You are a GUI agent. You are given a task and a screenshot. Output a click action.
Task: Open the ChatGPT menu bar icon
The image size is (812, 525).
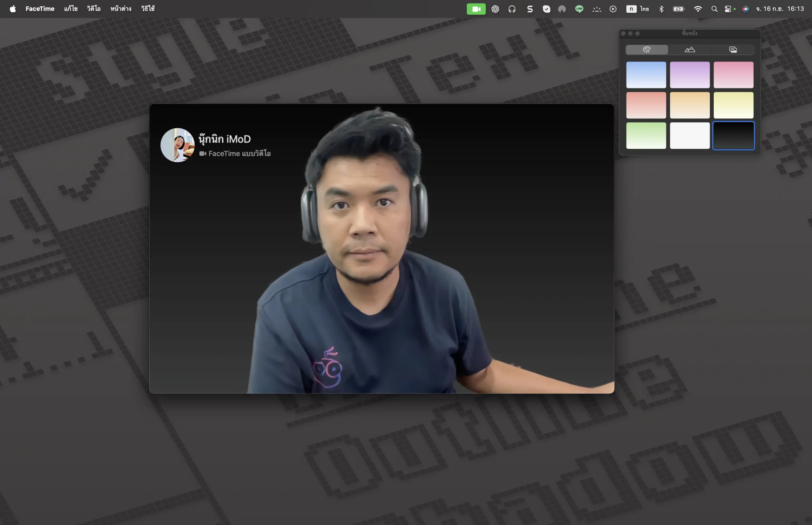[495, 9]
